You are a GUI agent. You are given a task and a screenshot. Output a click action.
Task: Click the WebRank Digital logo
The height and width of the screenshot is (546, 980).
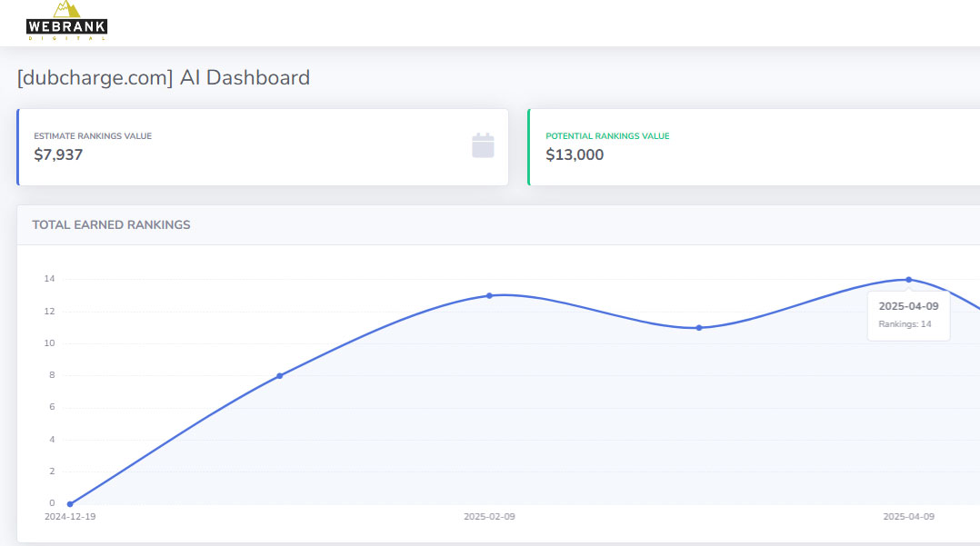coord(66,21)
